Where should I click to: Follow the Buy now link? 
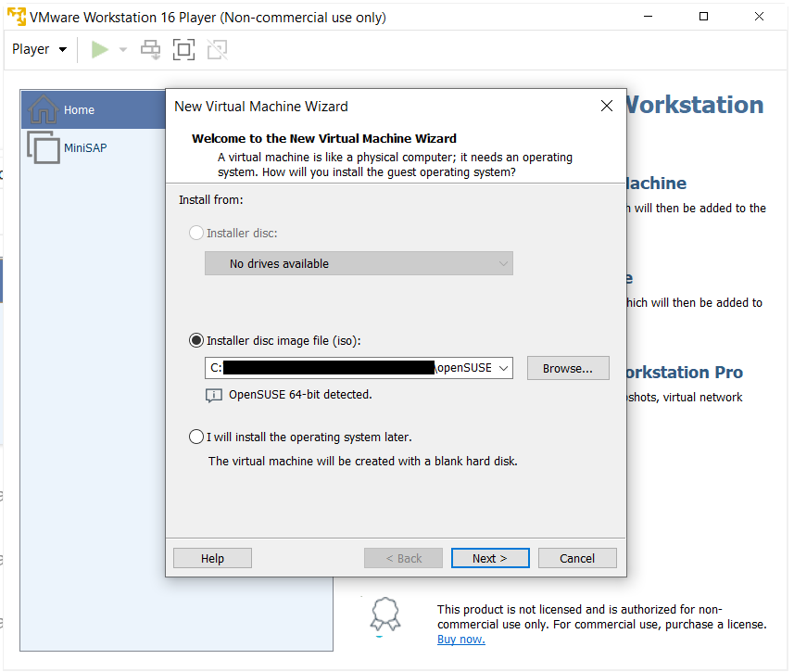coord(460,640)
